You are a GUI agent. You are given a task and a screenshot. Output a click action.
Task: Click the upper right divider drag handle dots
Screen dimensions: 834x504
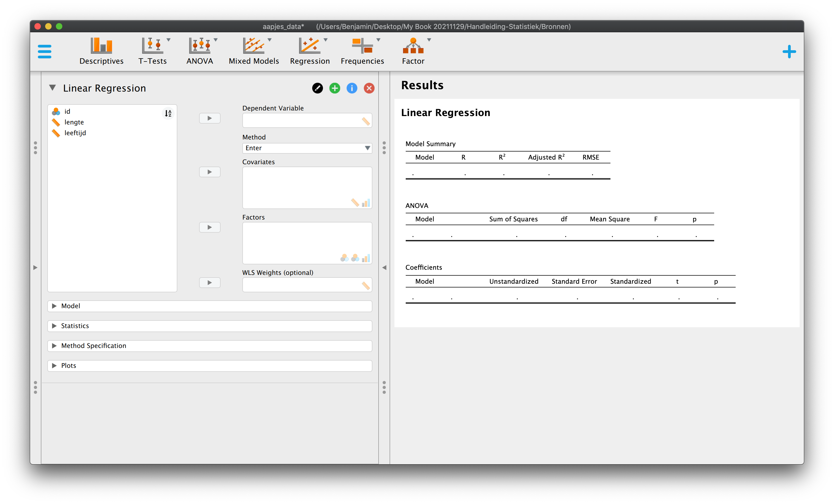pos(384,148)
